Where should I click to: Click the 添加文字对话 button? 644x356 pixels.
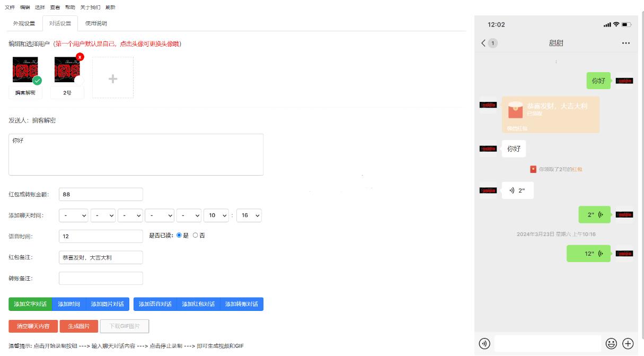click(x=30, y=304)
